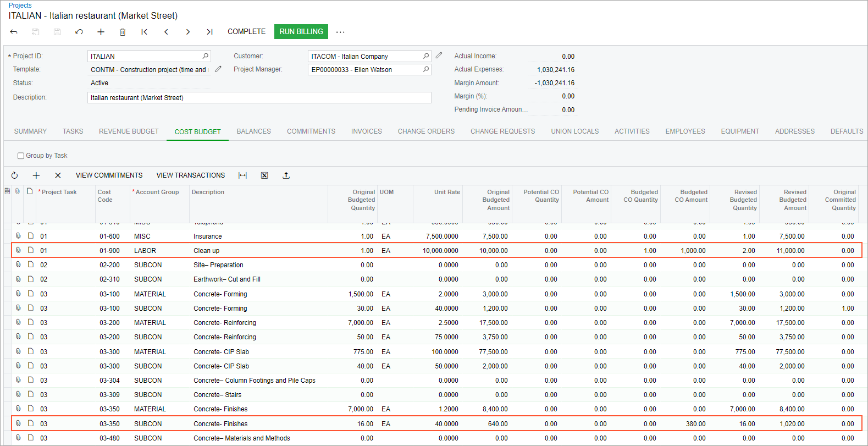This screenshot has width=868, height=446.
Task: Open the Change Orders tab
Action: (426, 131)
